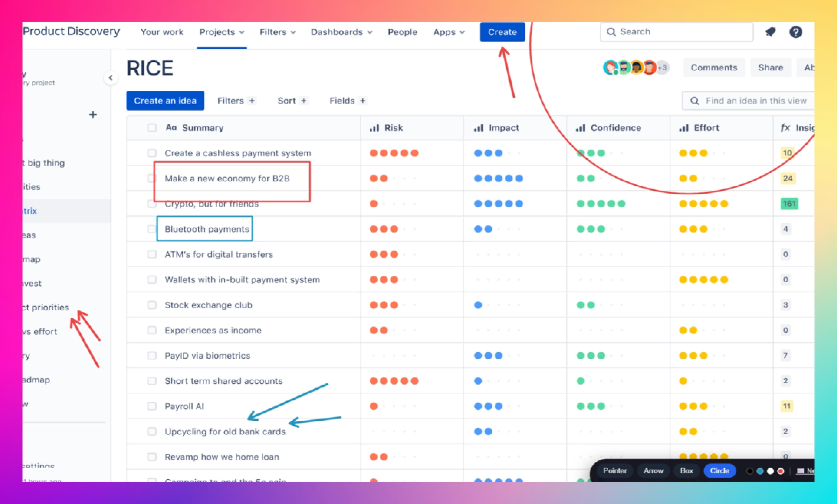Image resolution: width=837 pixels, height=504 pixels.
Task: Click the top Search input field
Action: click(677, 32)
